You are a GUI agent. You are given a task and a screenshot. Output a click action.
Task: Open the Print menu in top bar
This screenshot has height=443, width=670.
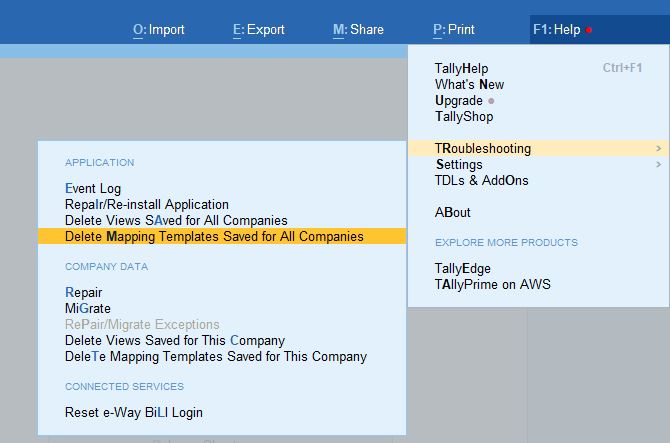[x=454, y=30]
